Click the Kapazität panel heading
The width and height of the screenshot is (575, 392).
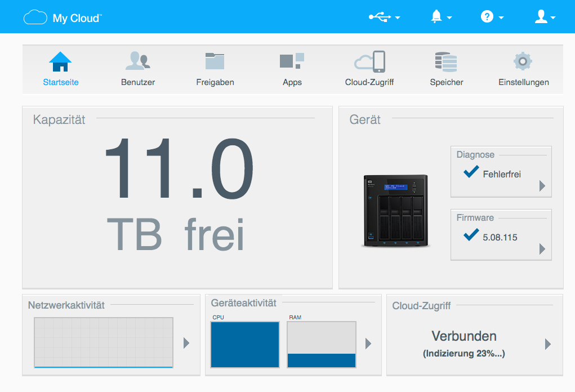point(59,119)
